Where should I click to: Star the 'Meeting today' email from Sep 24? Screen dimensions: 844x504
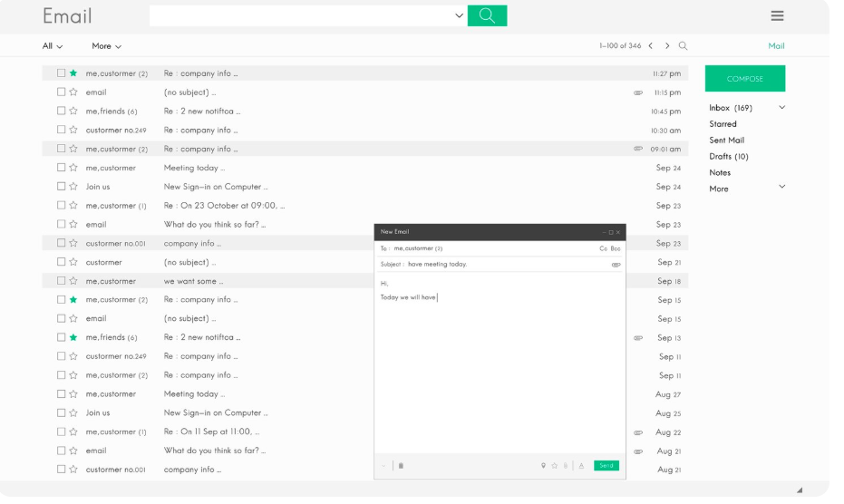click(x=73, y=168)
